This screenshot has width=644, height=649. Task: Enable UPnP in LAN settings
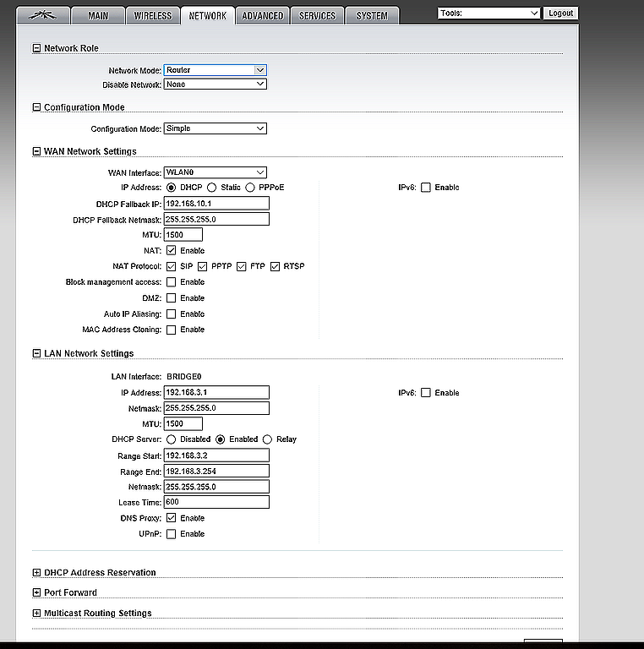pyautogui.click(x=172, y=534)
